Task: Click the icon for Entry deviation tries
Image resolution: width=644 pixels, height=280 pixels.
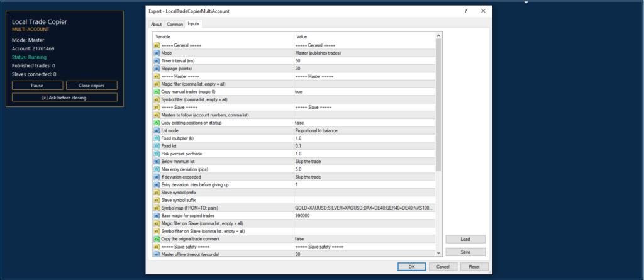Action: coord(157,184)
